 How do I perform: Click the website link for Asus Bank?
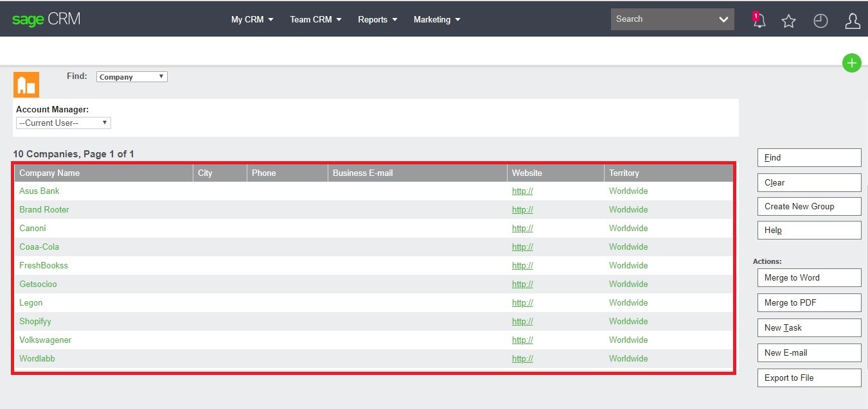tap(522, 191)
